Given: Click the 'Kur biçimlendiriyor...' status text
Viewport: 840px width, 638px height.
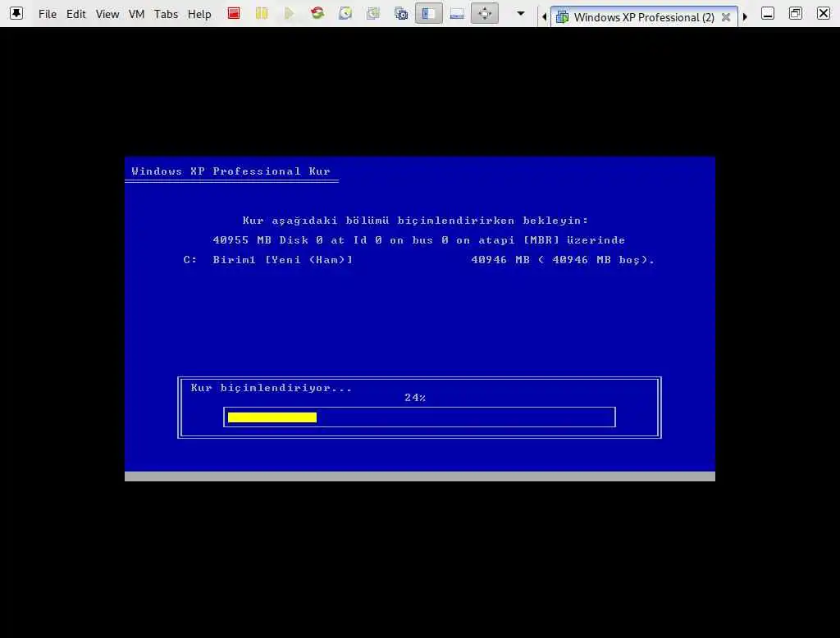Looking at the screenshot, I should [x=271, y=388].
